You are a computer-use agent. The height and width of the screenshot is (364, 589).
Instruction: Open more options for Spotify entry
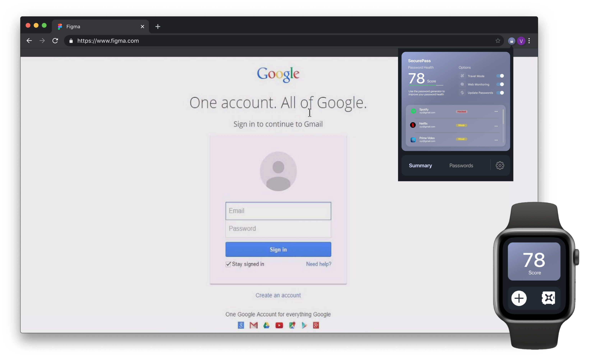pyautogui.click(x=496, y=111)
